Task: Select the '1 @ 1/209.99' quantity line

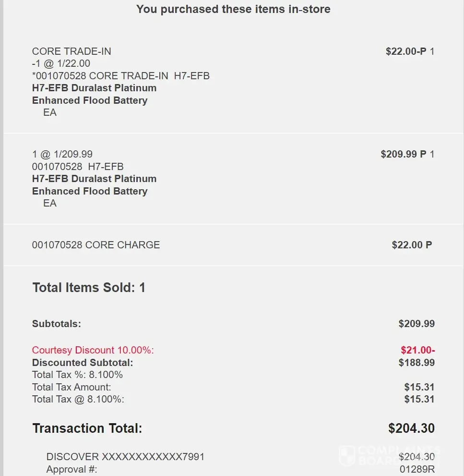Action: click(x=62, y=154)
